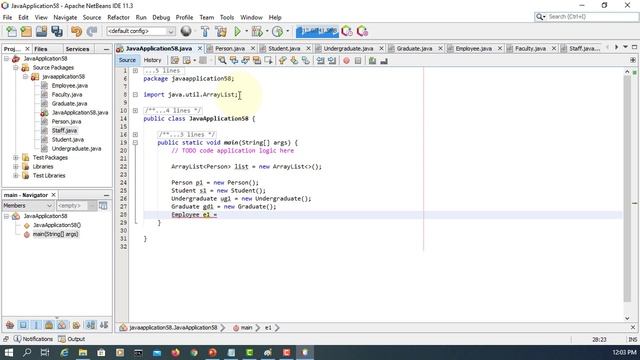
Task: Toggle Show Non-Public Members in Navigator
Action: coord(49,325)
